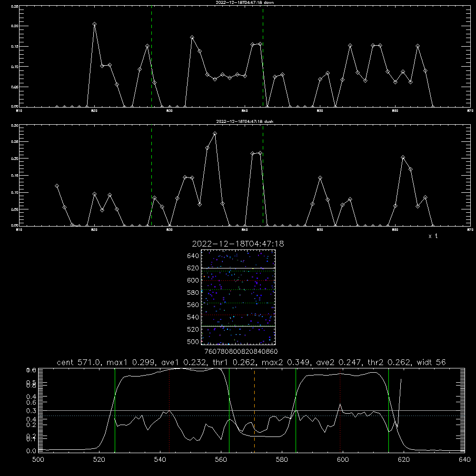
Task: Click the dotted horizontal average line in bottom plot
Action: (x=251, y=416)
